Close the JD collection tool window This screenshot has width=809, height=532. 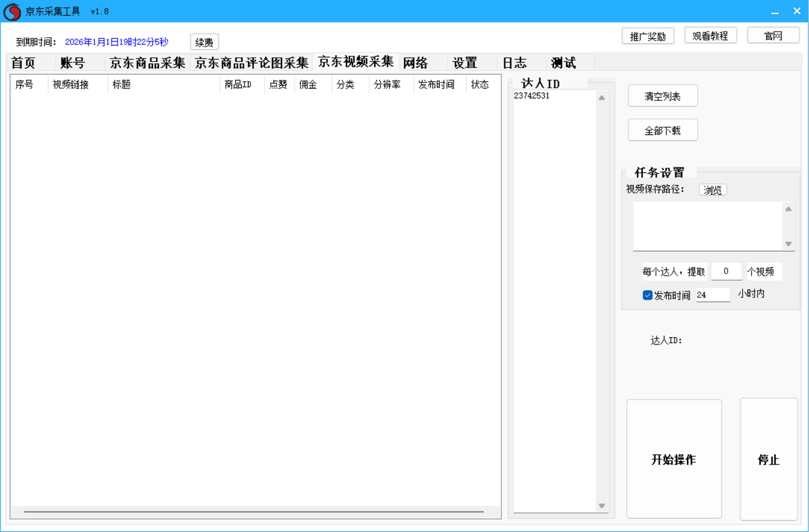[796, 11]
